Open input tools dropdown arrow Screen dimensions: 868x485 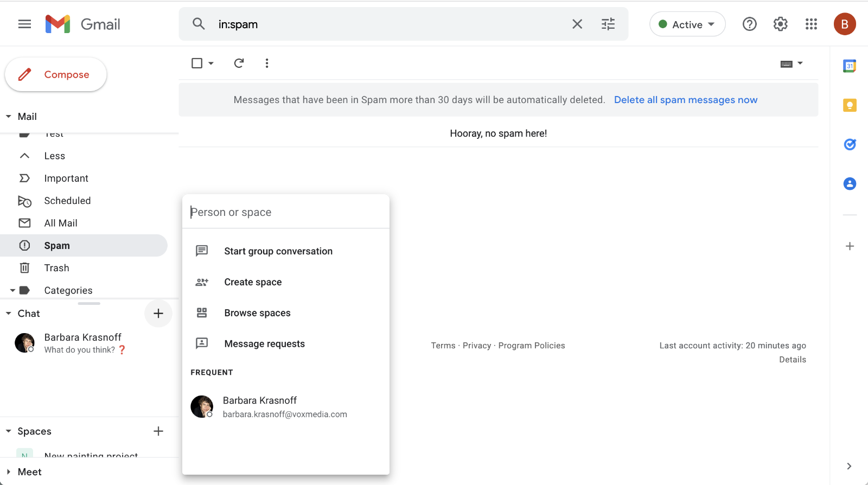pos(800,63)
